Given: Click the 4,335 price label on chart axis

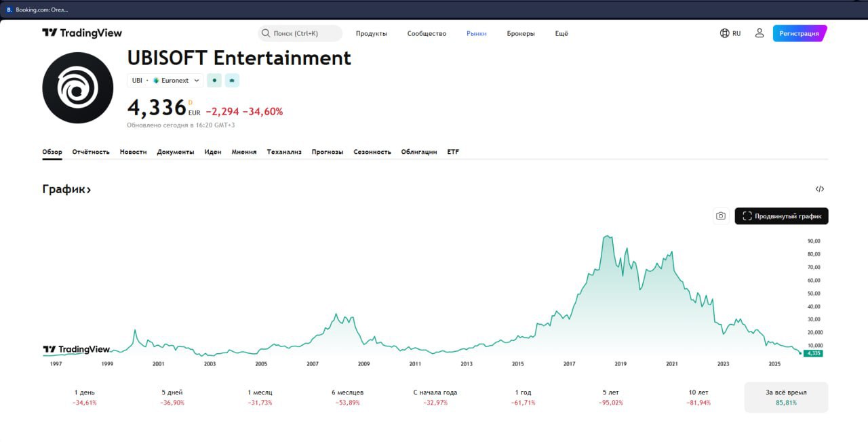Looking at the screenshot, I should click(813, 353).
